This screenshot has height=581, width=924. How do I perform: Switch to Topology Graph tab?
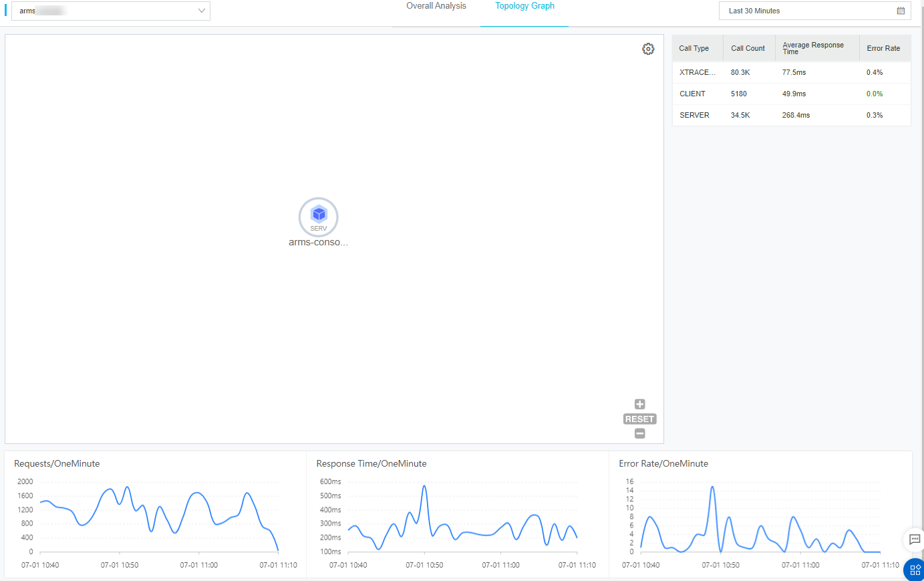pyautogui.click(x=524, y=6)
